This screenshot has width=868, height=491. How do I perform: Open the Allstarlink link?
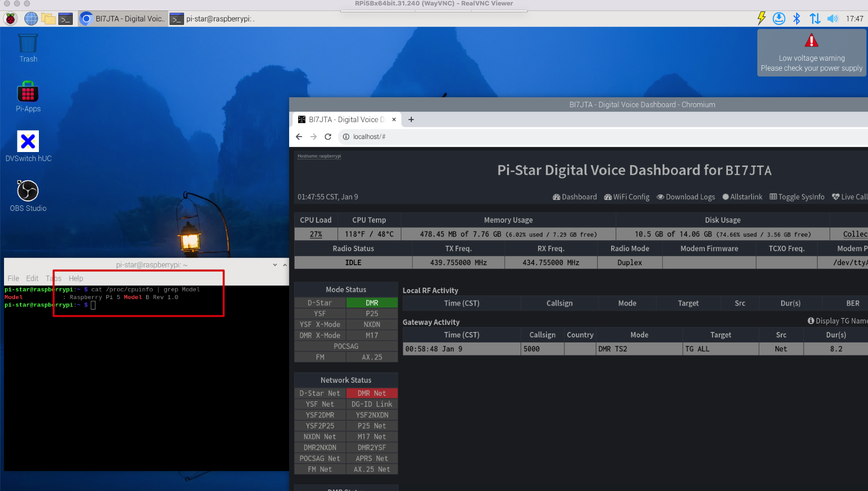click(742, 197)
